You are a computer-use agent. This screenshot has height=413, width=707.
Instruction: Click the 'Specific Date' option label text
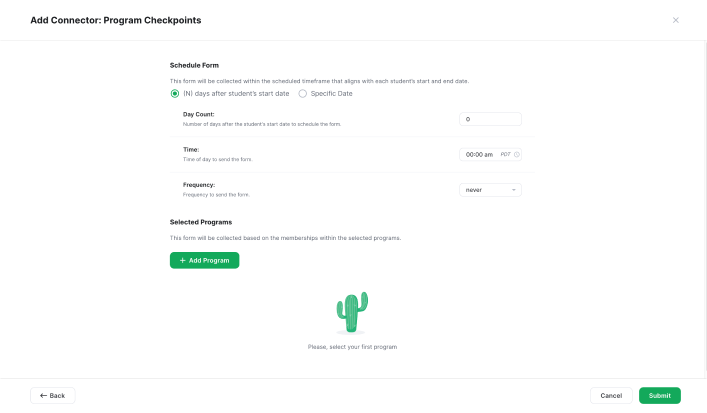(x=331, y=93)
